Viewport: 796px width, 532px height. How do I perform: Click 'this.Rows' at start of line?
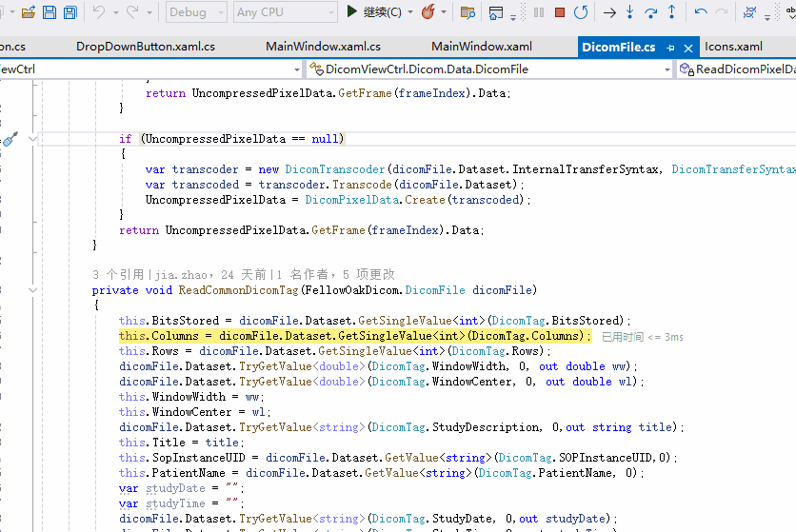click(149, 351)
